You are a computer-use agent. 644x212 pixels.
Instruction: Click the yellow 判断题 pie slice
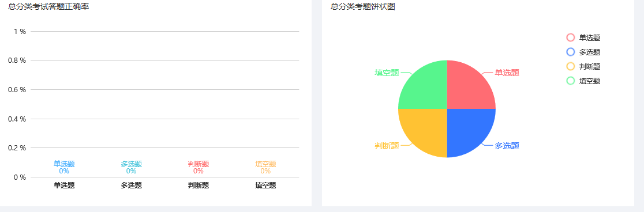(x=425, y=130)
